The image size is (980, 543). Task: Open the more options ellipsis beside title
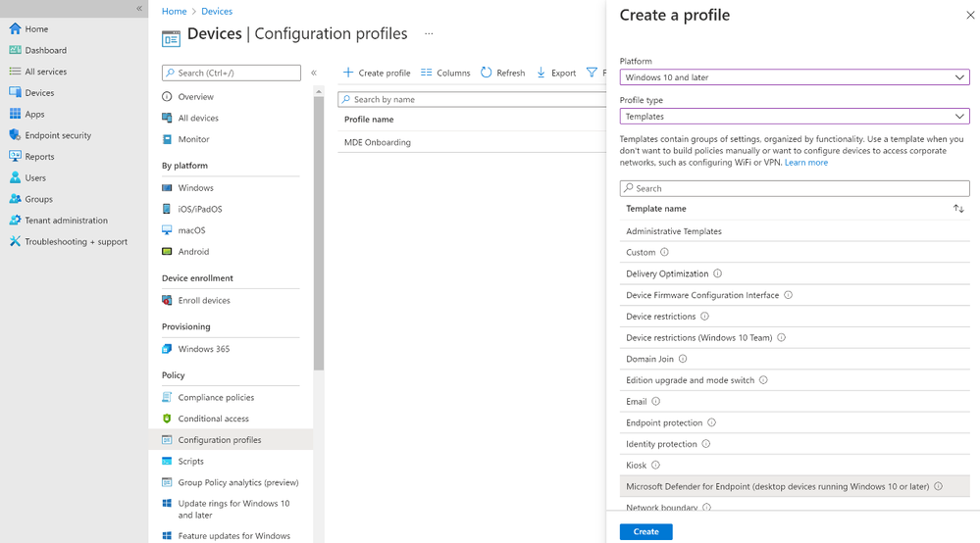click(x=429, y=33)
